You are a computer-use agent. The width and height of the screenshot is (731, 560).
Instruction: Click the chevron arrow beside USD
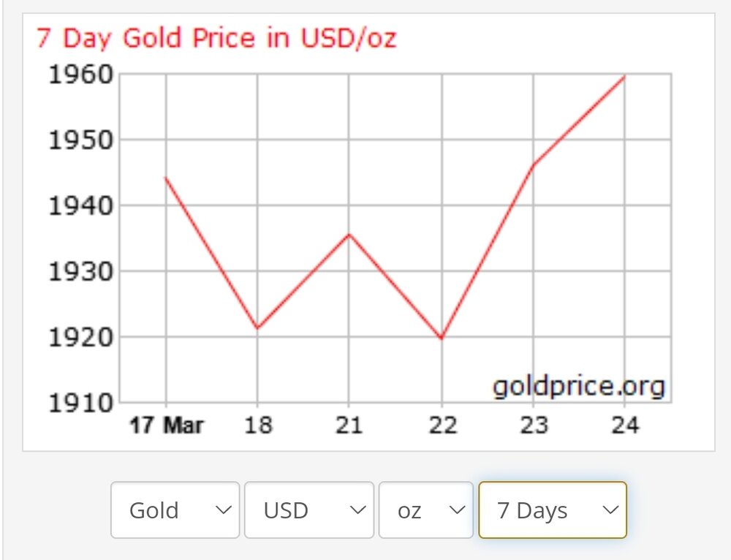pyautogui.click(x=357, y=510)
